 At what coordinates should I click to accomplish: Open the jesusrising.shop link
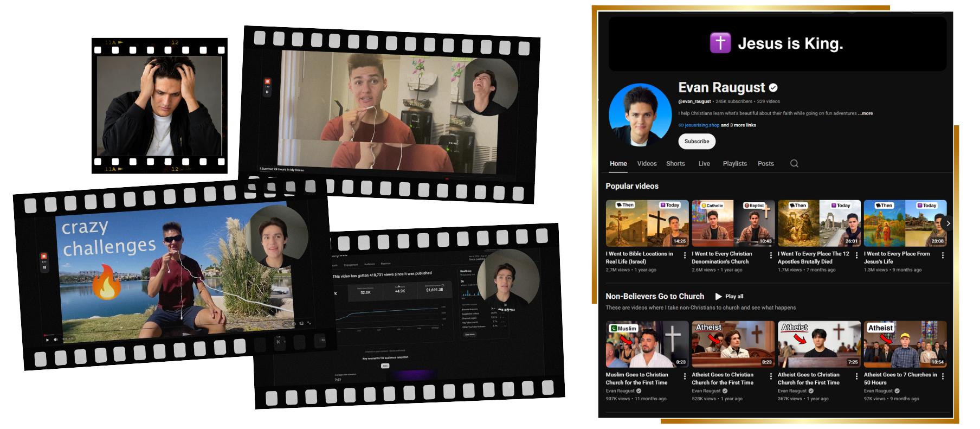702,125
